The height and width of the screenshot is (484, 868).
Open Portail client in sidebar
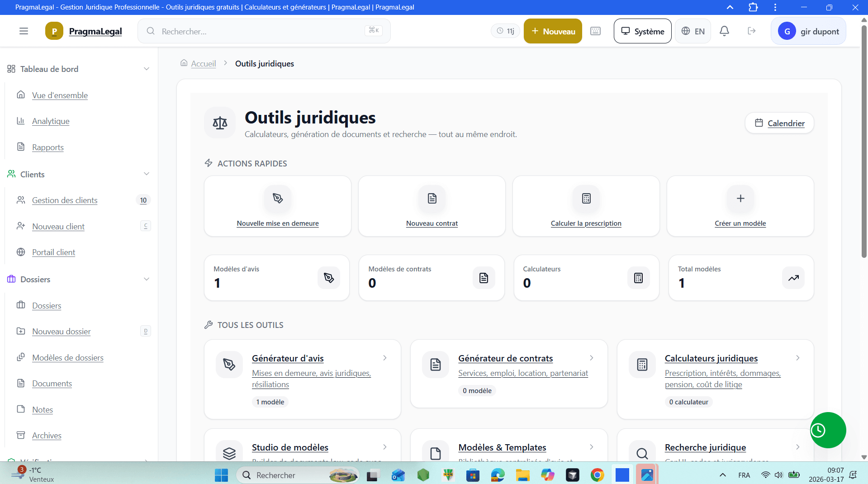point(53,252)
